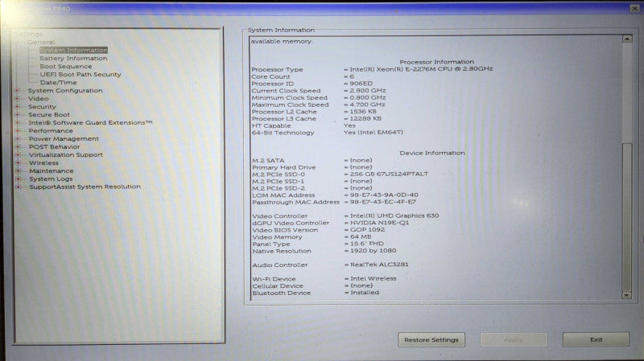The image size is (644, 361).
Task: Expand the Wireless node
Action: tap(18, 163)
